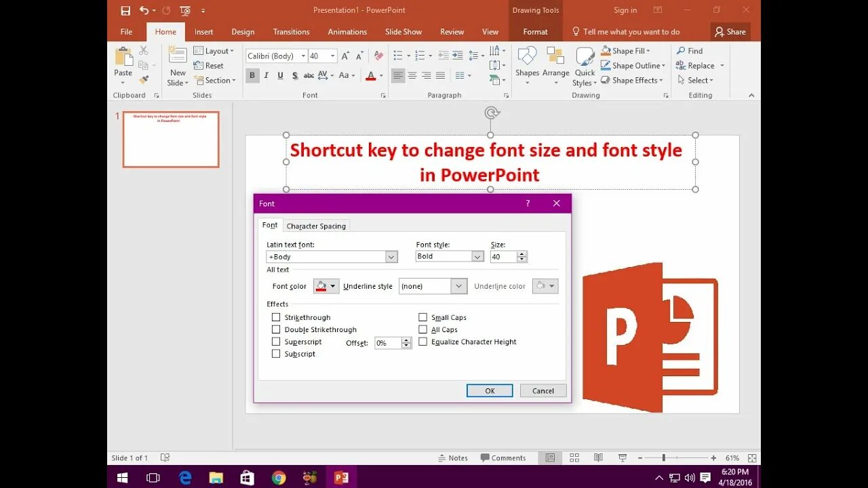Open the File menu
Screen dimensions: 868x488
(x=126, y=32)
